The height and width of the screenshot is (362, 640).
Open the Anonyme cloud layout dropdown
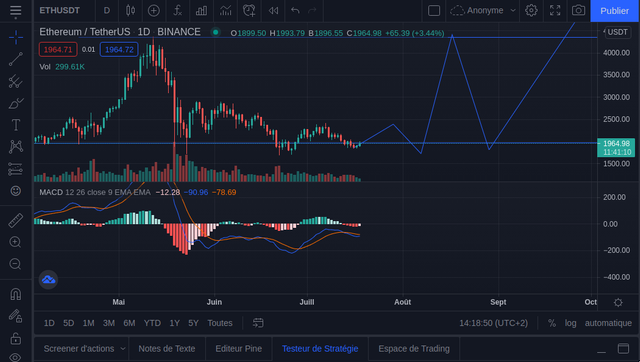(x=483, y=11)
